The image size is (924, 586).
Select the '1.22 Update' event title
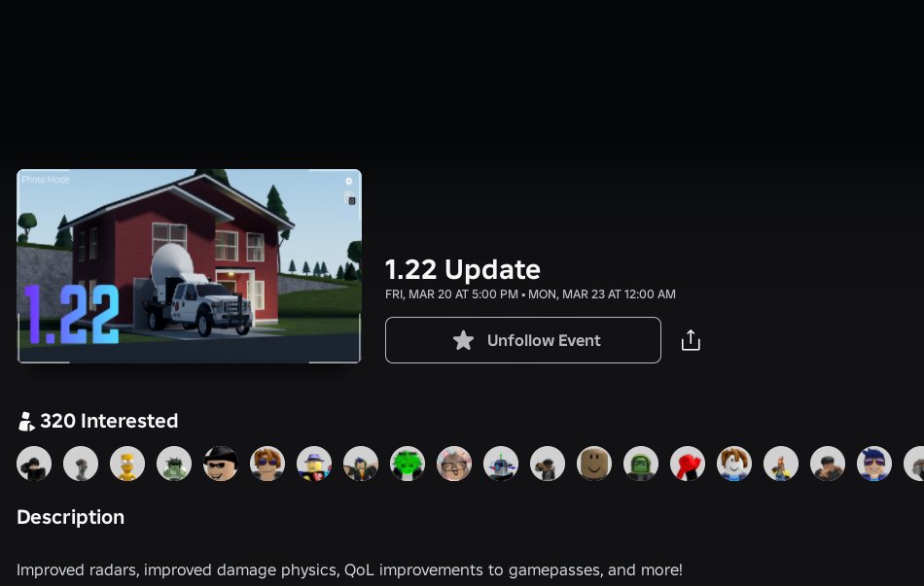click(463, 270)
